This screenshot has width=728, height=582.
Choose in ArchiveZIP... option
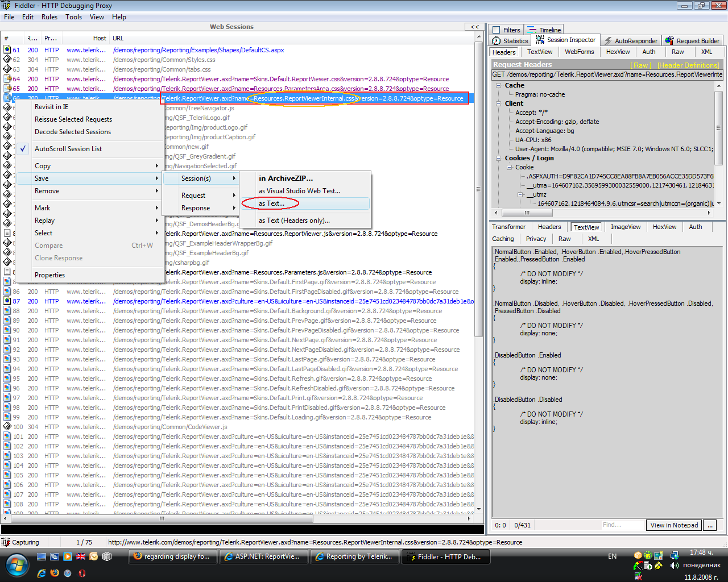click(305, 178)
